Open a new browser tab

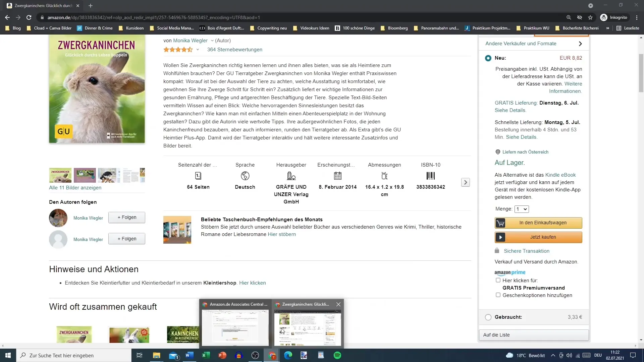90,6
